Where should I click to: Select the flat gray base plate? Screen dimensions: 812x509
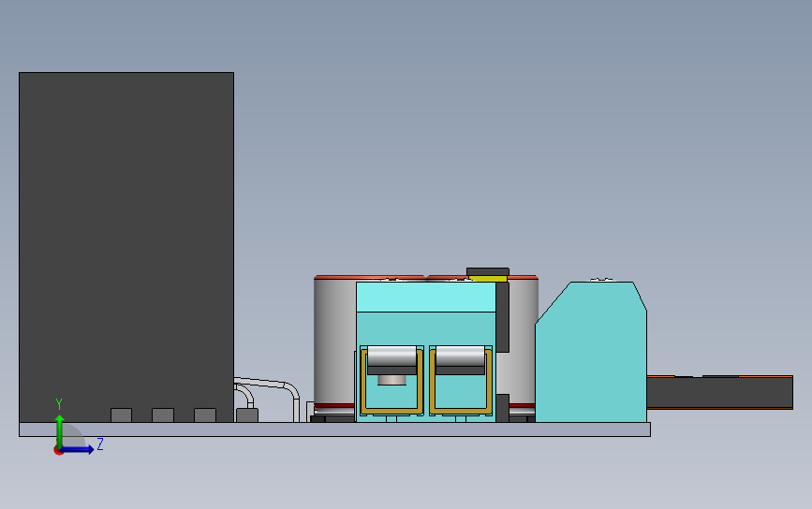334,429
